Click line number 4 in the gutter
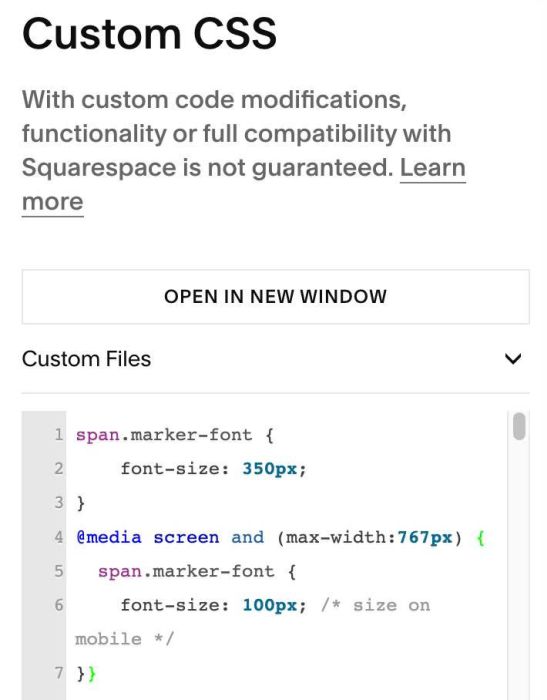 [59, 537]
